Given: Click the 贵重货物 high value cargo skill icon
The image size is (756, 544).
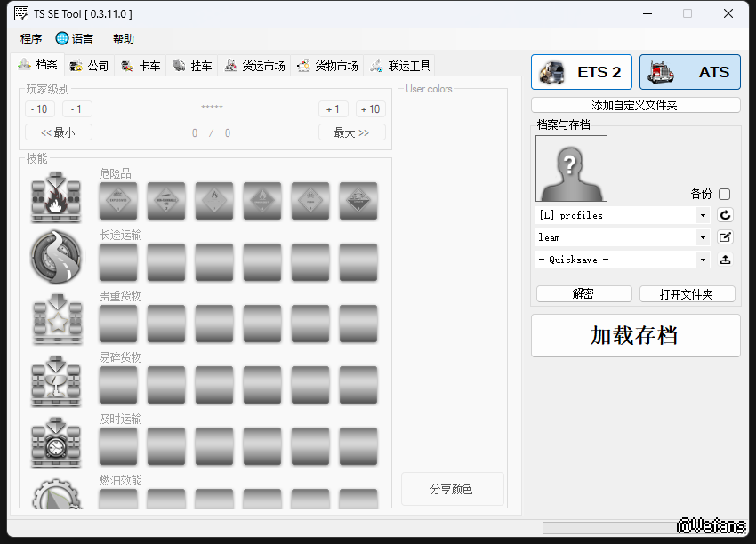Looking at the screenshot, I should 58,318.
